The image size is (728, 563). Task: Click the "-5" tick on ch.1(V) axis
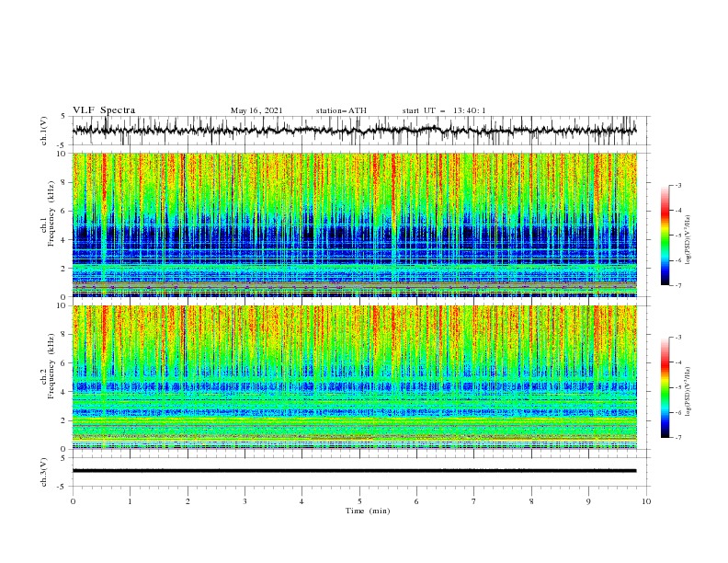tap(63, 145)
